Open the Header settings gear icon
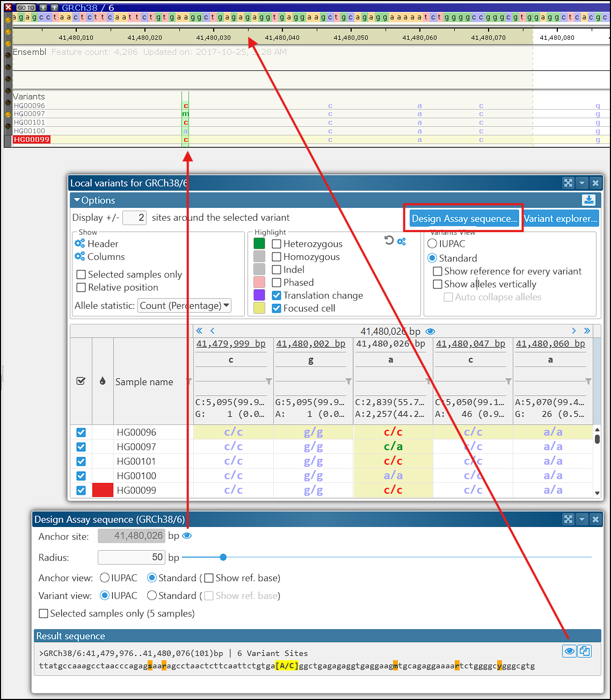The image size is (611, 700). (80, 243)
